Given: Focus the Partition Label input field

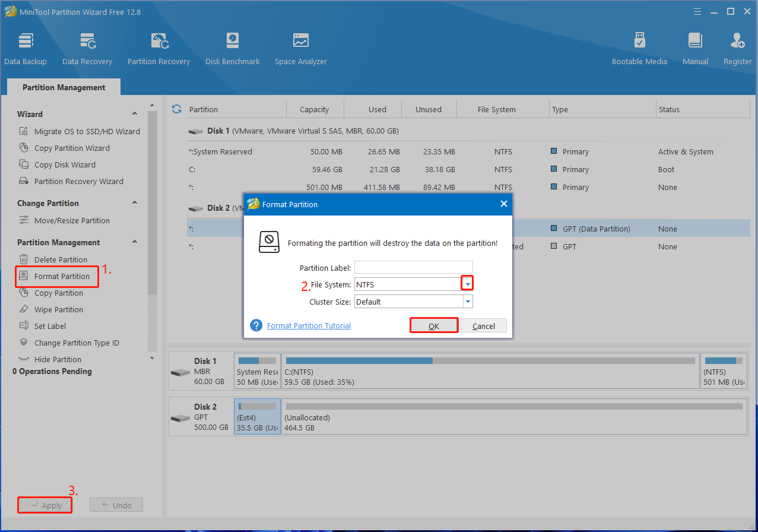Looking at the screenshot, I should pyautogui.click(x=414, y=267).
